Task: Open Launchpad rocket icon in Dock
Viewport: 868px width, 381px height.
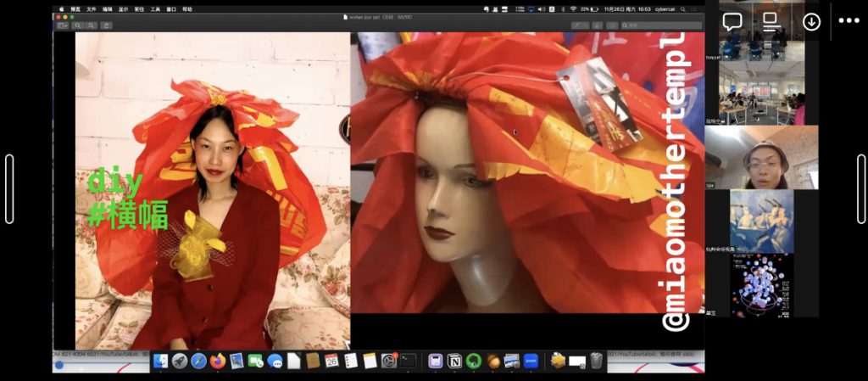Action: pyautogui.click(x=180, y=361)
